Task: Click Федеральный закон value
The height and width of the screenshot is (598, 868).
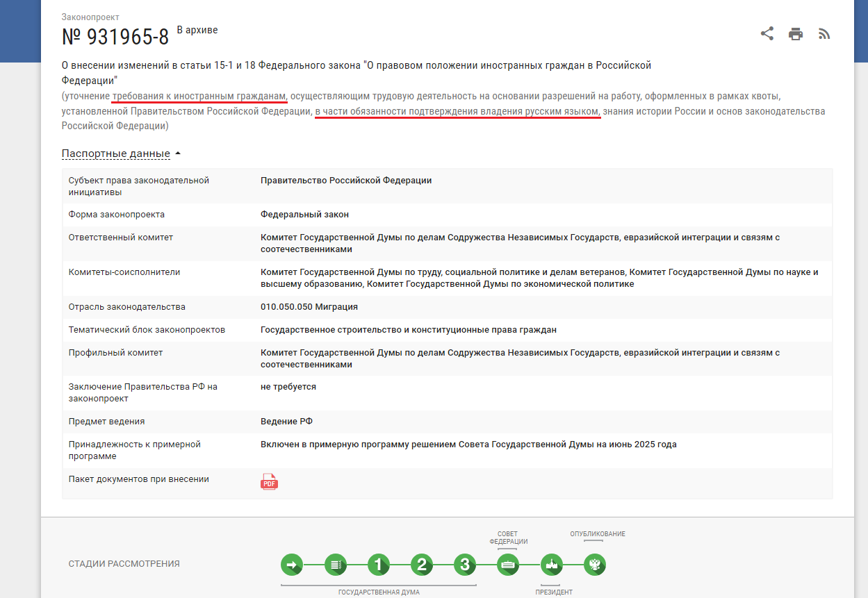Action: point(304,215)
